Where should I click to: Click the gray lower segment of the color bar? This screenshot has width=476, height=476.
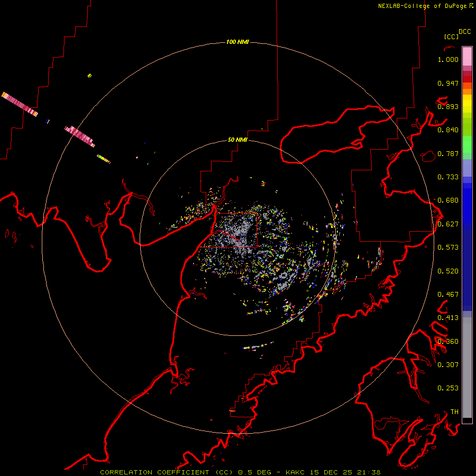[467, 368]
